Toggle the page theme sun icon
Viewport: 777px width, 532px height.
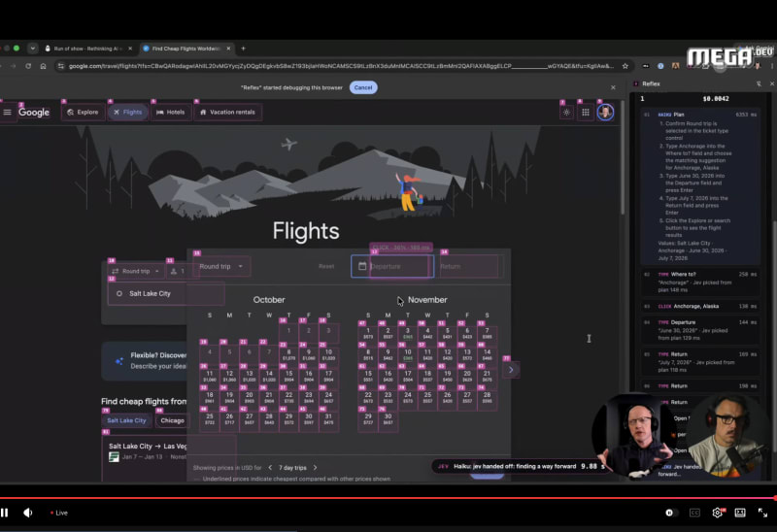(x=566, y=113)
